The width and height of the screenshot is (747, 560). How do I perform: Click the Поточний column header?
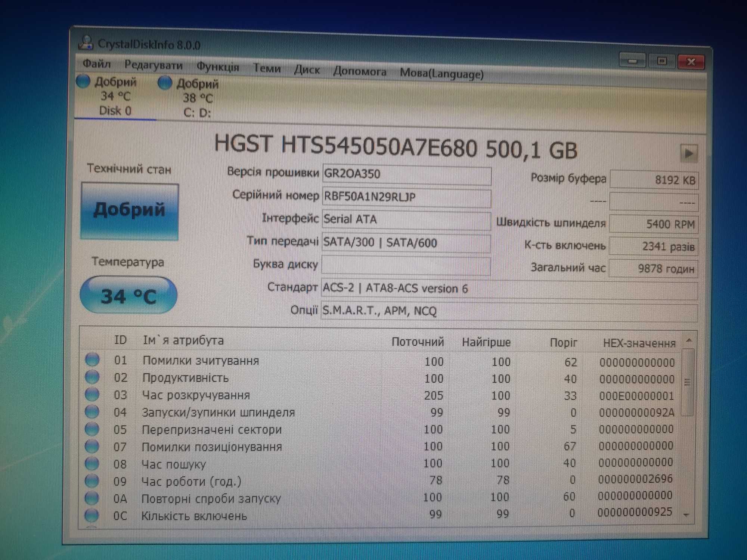pyautogui.click(x=418, y=342)
